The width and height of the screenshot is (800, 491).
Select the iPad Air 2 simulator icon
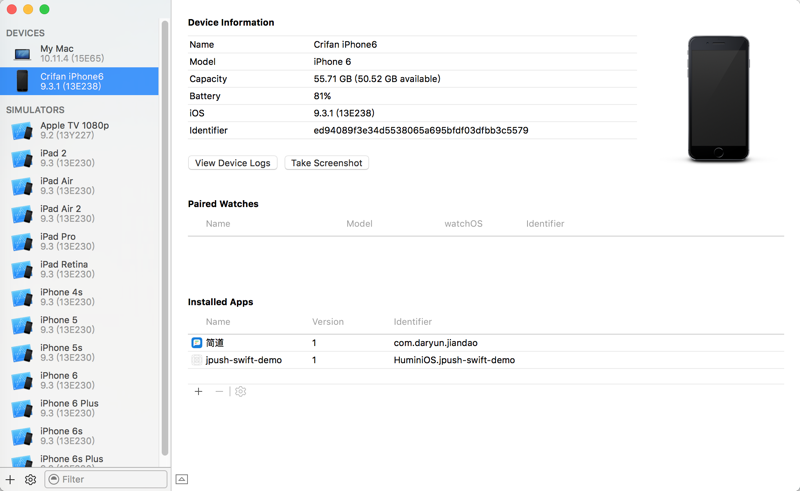(x=22, y=214)
